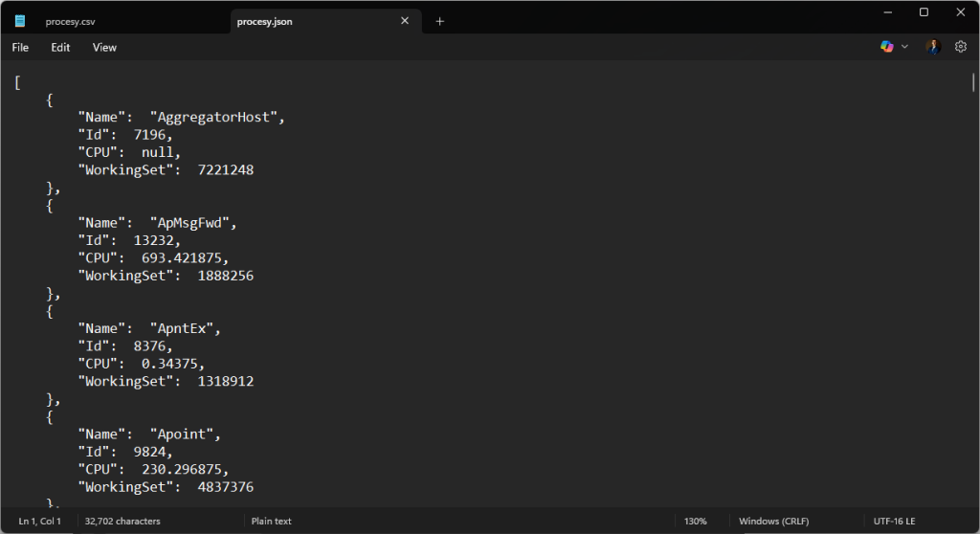Click the Ln 1, Col 1 position indicator
Viewport: 980px width, 534px height.
pyautogui.click(x=39, y=522)
